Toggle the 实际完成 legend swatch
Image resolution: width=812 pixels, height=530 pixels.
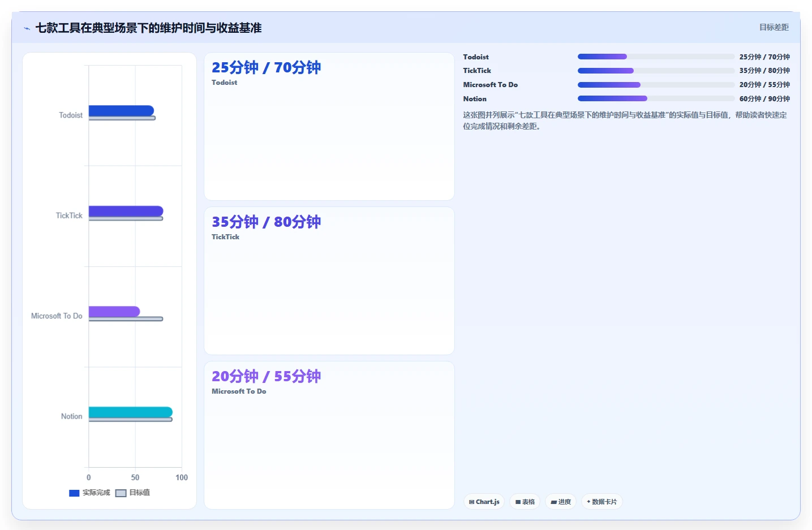pos(74,493)
